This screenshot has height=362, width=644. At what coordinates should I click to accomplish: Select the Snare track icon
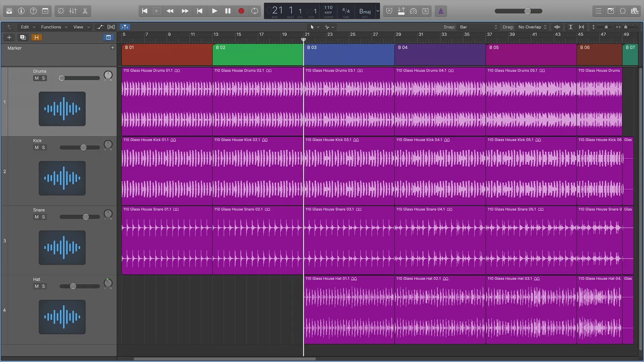coord(62,248)
